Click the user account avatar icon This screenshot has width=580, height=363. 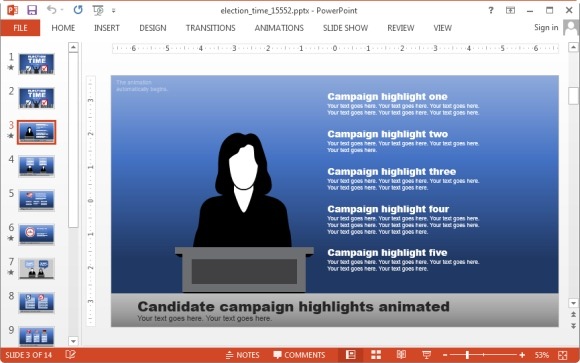pos(571,28)
